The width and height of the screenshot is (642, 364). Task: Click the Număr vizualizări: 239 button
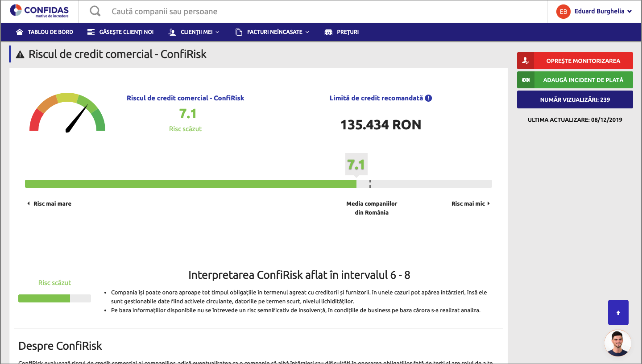[575, 99]
